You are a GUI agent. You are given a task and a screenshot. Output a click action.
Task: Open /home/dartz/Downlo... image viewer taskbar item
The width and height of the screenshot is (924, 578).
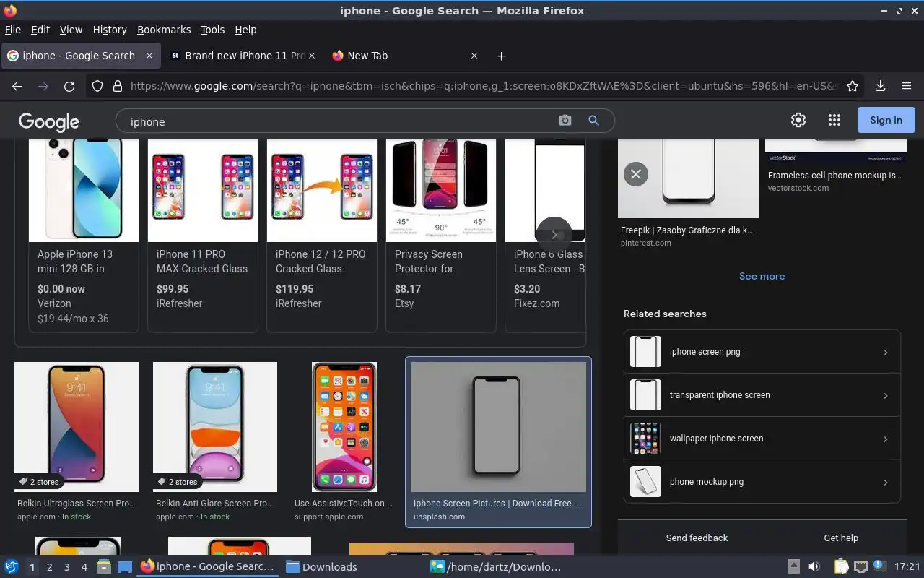tap(495, 566)
